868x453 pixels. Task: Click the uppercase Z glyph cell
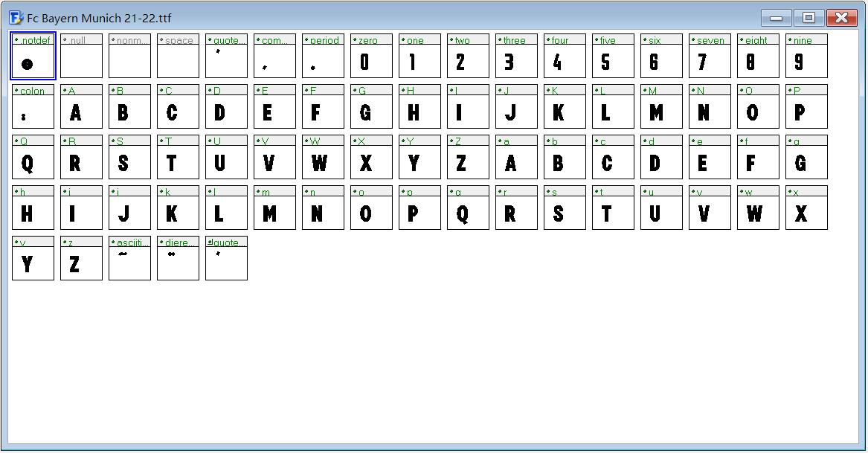click(469, 157)
